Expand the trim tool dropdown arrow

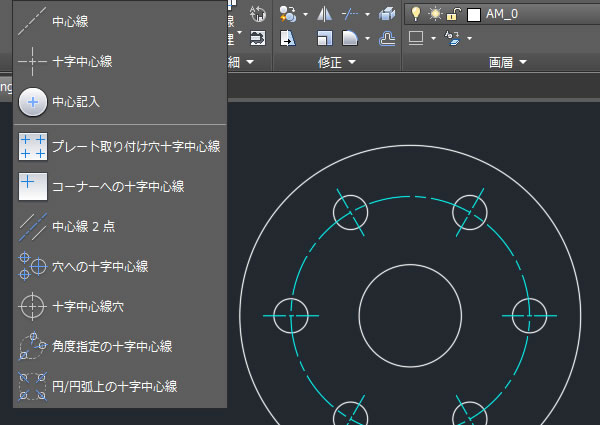(x=367, y=15)
